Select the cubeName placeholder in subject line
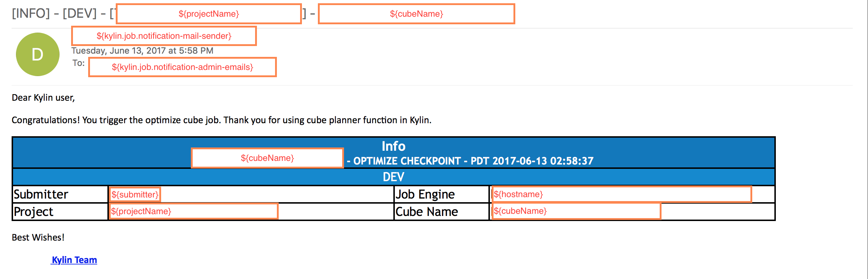This screenshot has width=868, height=279. pos(416,14)
